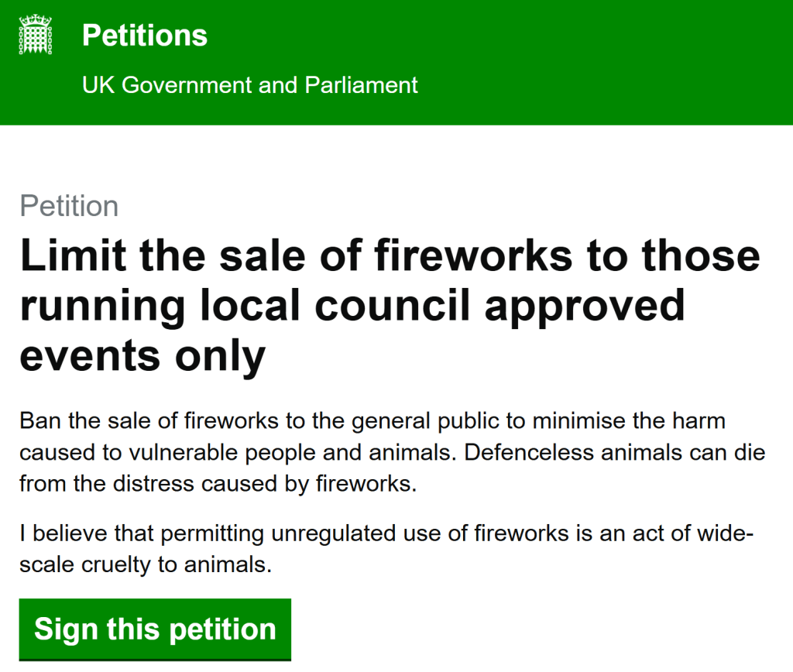Click the word "Parliament" in header subtitle
793x672 pixels.
pos(362,84)
